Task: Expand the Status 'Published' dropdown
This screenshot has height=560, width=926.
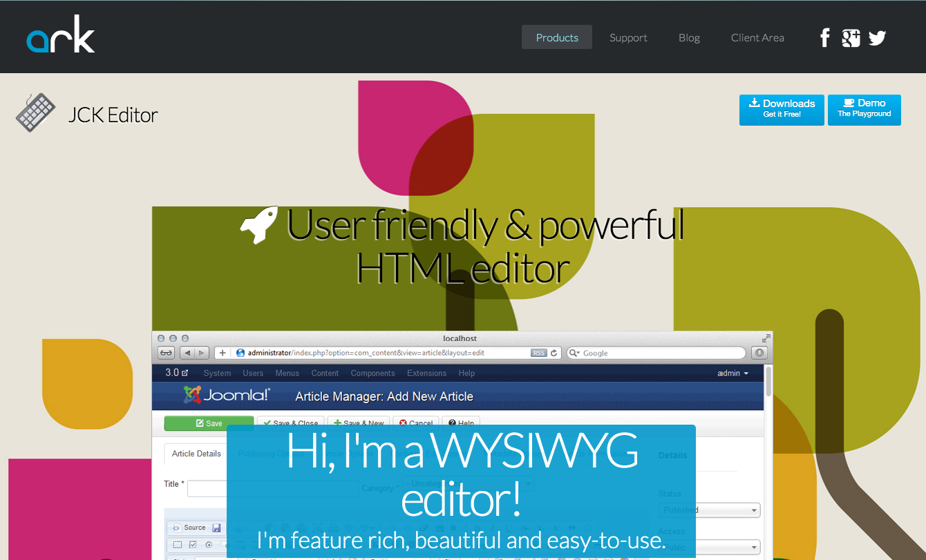Action: [709, 510]
